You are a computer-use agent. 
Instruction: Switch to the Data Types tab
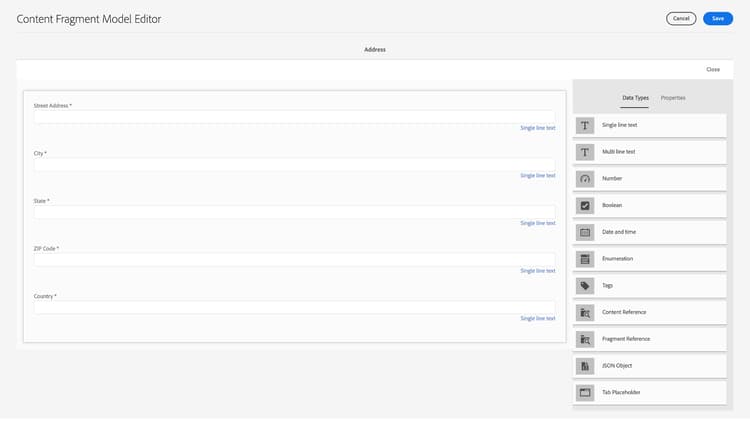[x=635, y=98]
